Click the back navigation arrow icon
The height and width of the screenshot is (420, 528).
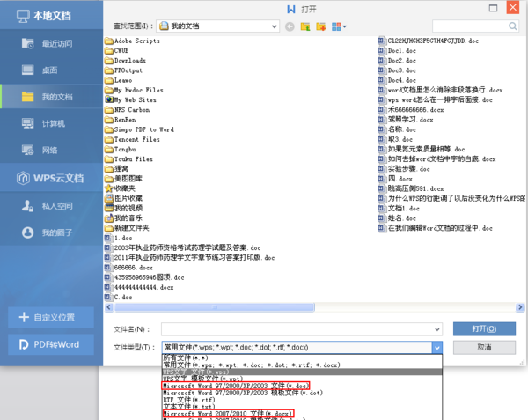[290, 26]
